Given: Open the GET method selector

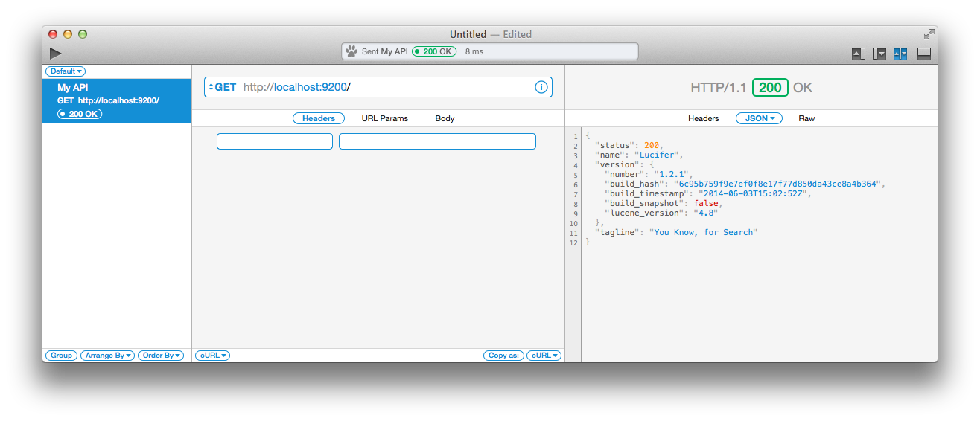Looking at the screenshot, I should coord(223,87).
